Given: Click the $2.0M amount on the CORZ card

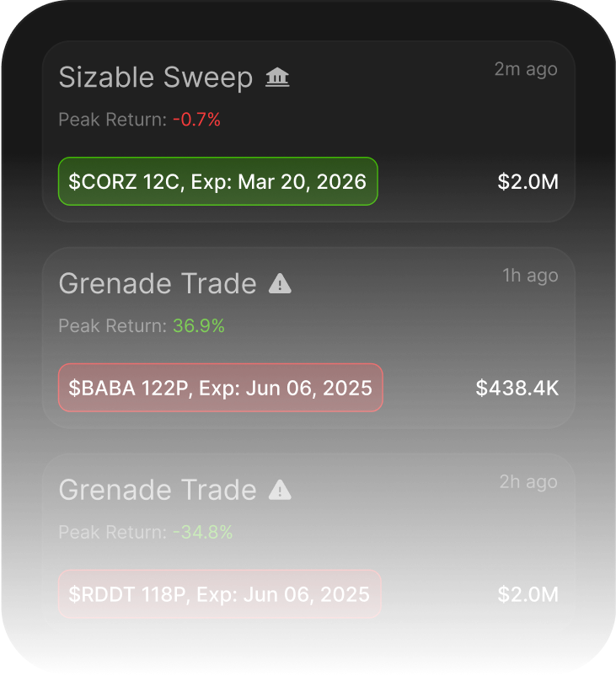Looking at the screenshot, I should pyautogui.click(x=528, y=181).
